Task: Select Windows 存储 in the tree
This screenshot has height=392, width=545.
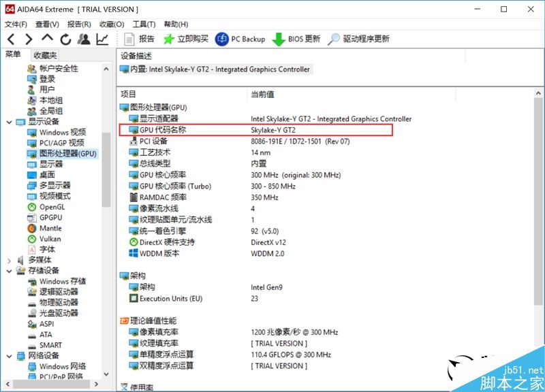Action: pyautogui.click(x=57, y=282)
